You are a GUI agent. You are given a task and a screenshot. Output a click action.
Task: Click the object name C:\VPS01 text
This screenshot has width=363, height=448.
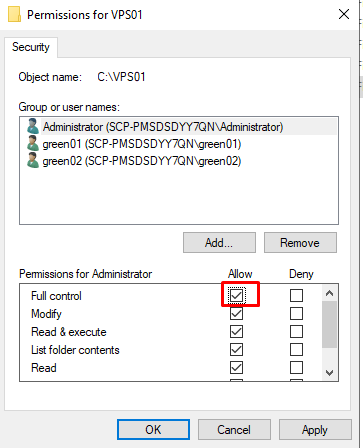click(121, 77)
